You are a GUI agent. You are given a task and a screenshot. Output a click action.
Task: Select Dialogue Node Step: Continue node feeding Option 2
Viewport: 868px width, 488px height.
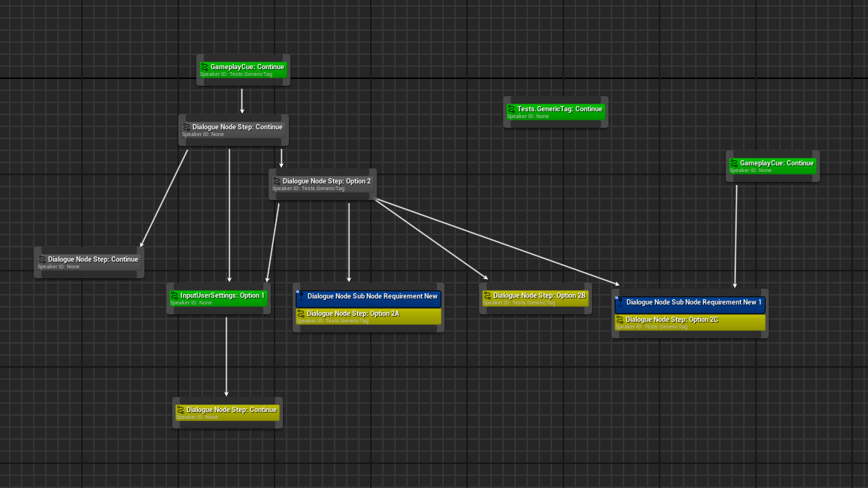pos(237,127)
